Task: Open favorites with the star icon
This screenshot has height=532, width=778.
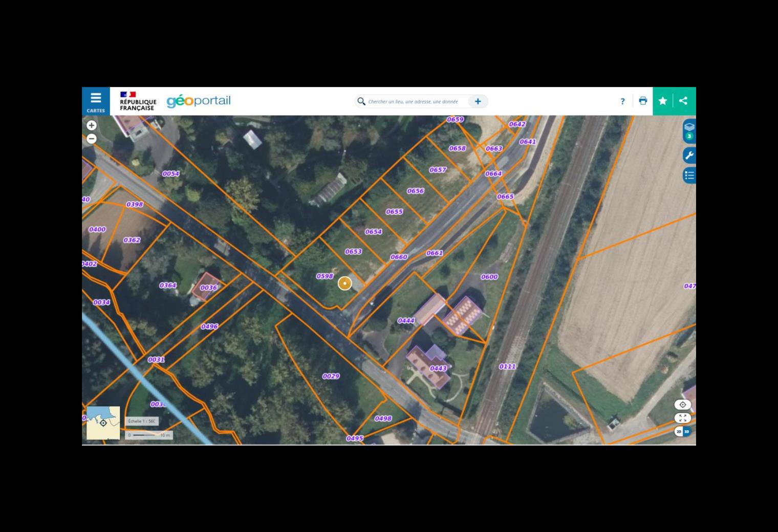Action: (x=663, y=101)
